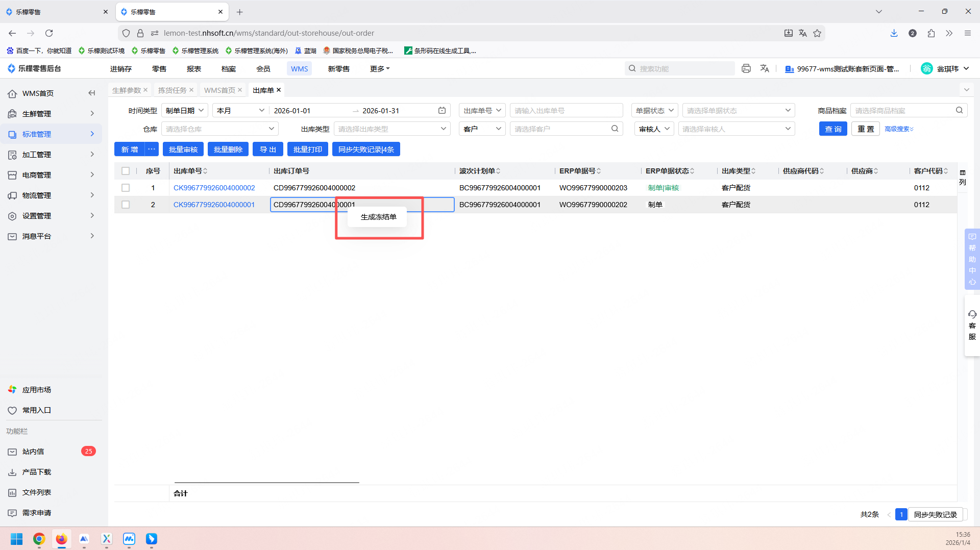Open Firefox downloads icon

click(894, 33)
